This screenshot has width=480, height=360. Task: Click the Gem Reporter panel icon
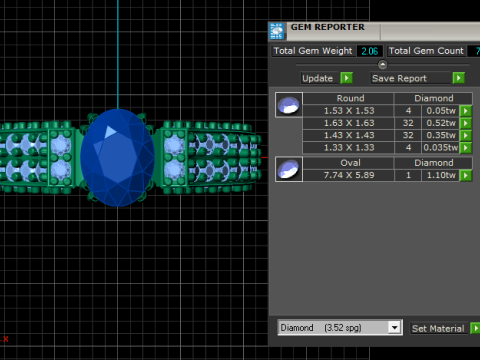(276, 31)
